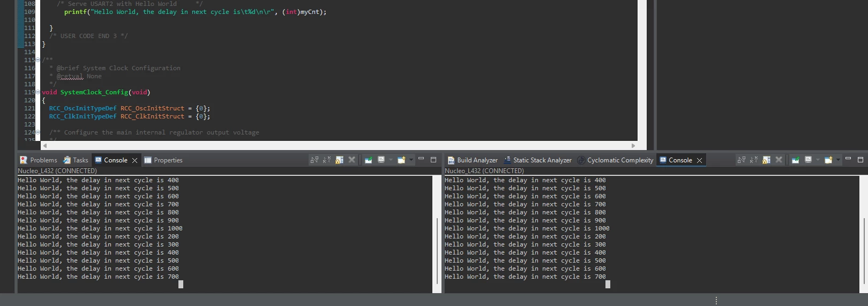Display selected console in left Console panel
Image resolution: width=868 pixels, height=306 pixels.
[381, 160]
